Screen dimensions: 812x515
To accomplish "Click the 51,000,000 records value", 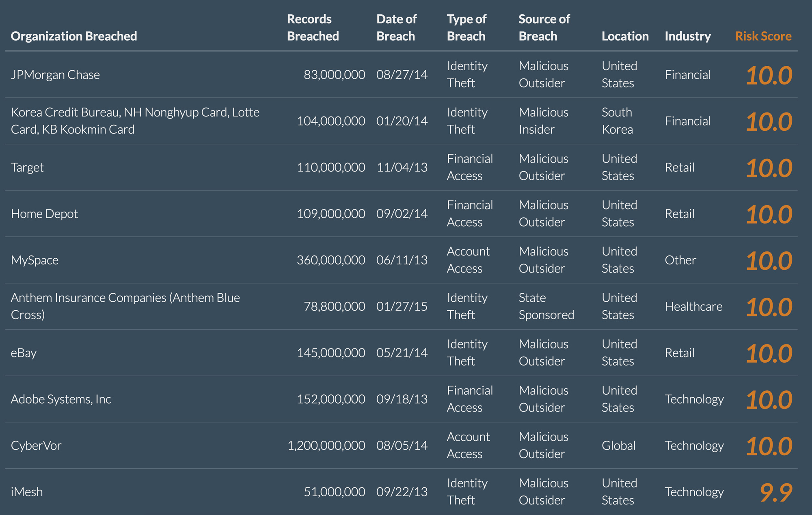I will pos(335,492).
